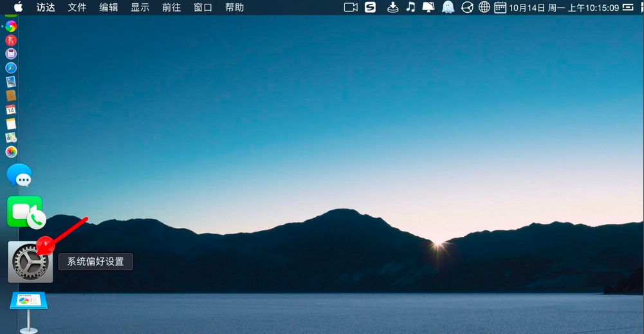Open the 帮助 menu
Viewport: 644px width, 334px height.
[234, 7]
